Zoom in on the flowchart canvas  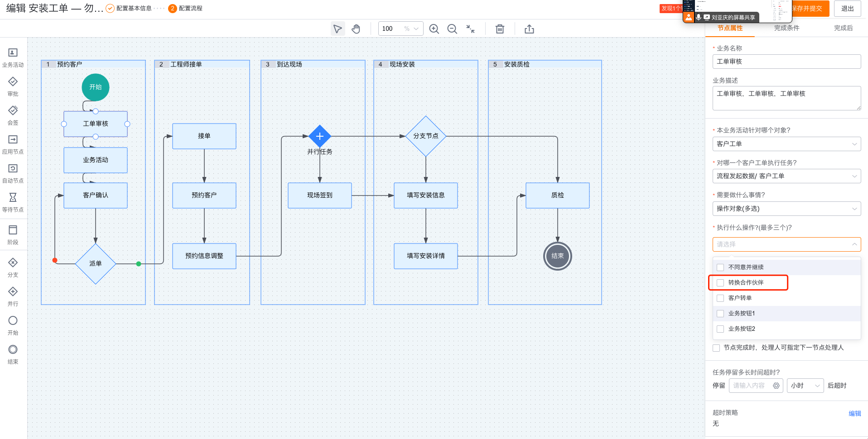point(434,29)
